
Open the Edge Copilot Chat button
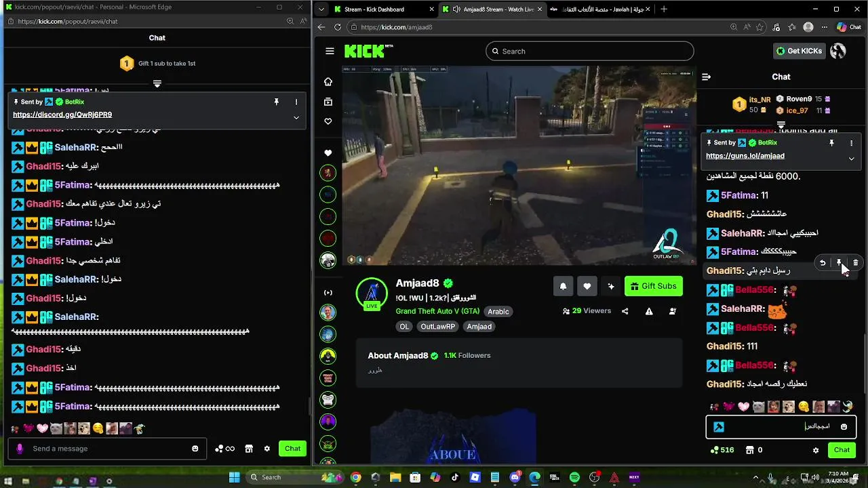pyautogui.click(x=848, y=27)
